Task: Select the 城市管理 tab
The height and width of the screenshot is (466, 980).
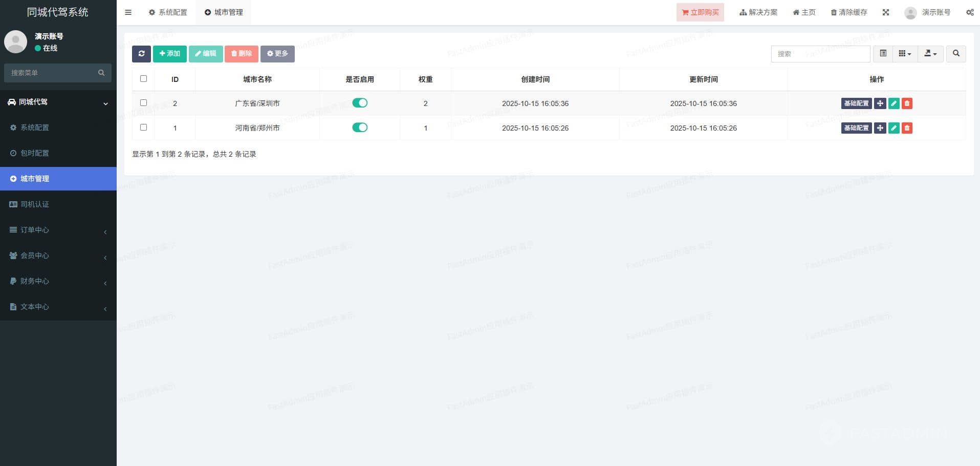Action: [224, 12]
